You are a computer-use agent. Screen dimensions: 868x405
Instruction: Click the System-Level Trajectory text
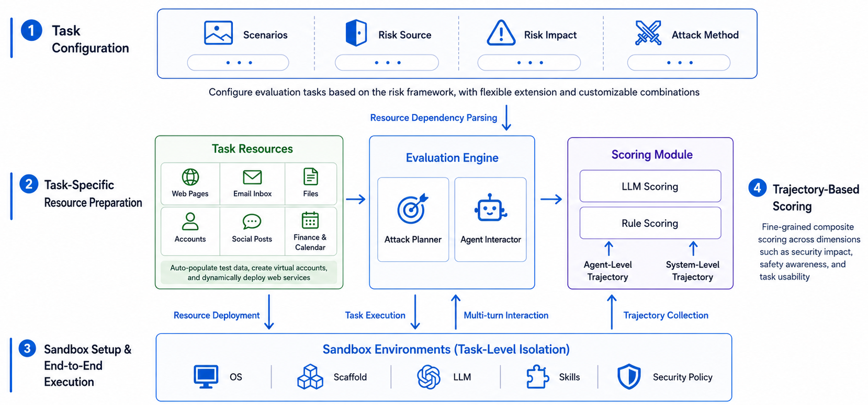click(692, 271)
